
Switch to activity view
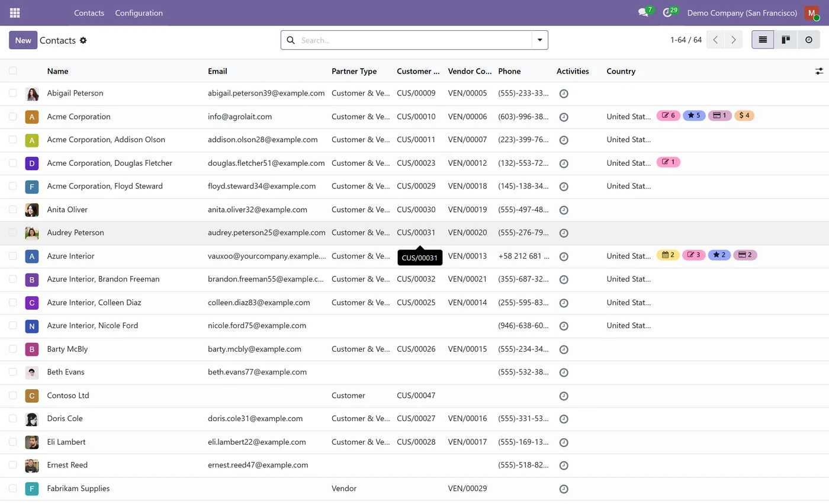click(x=809, y=40)
